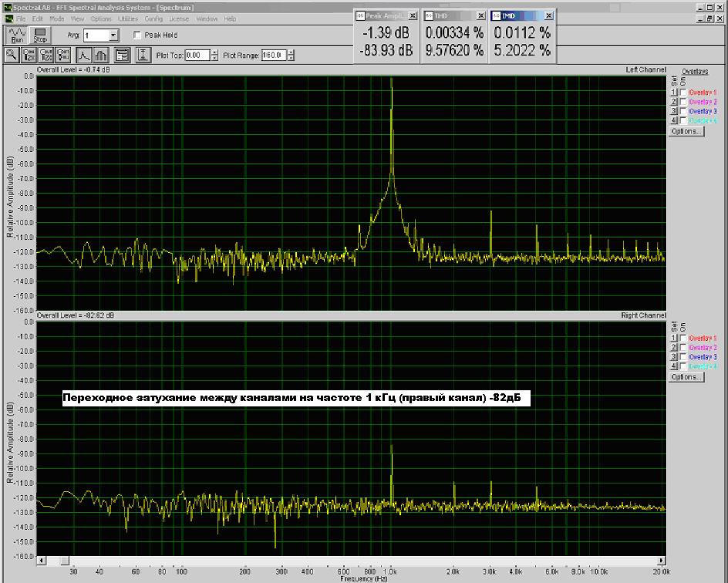Image resolution: width=728 pixels, height=583 pixels.
Task: Open the Avg dropdown list
Action: click(113, 35)
